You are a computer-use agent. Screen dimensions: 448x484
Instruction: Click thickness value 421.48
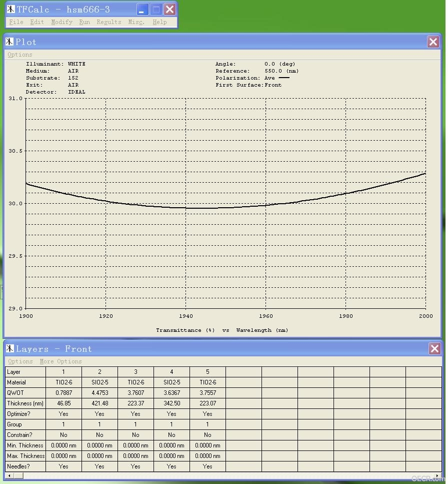click(100, 403)
